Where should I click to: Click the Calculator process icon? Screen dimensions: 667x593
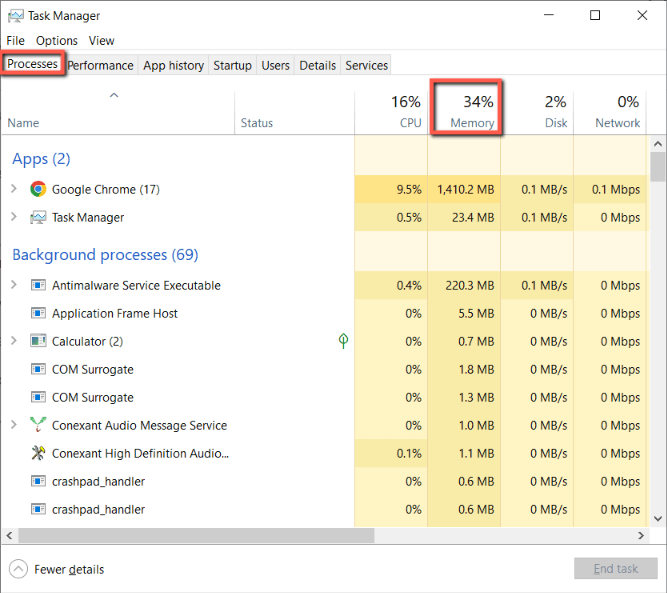tap(38, 341)
